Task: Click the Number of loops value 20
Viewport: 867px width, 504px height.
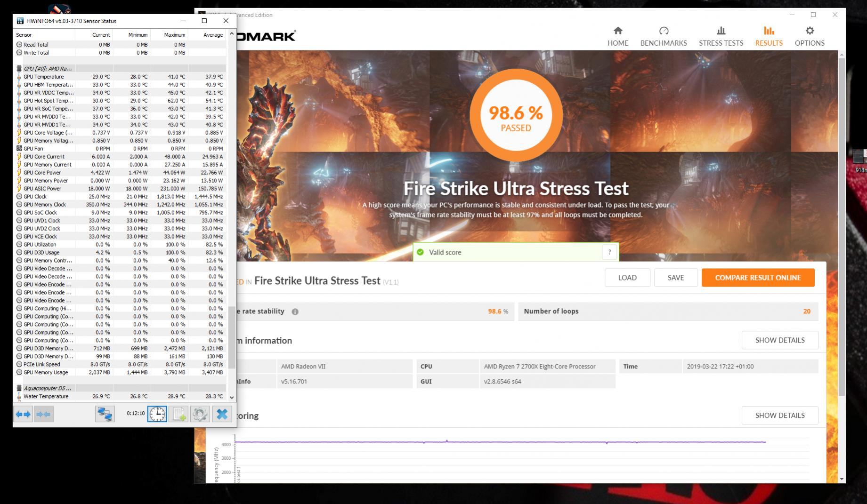Action: 806,312
